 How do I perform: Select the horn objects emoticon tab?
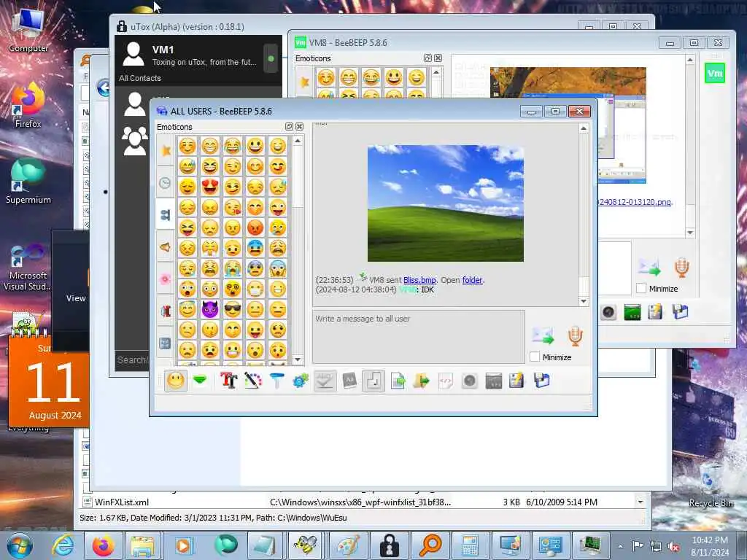166,246
